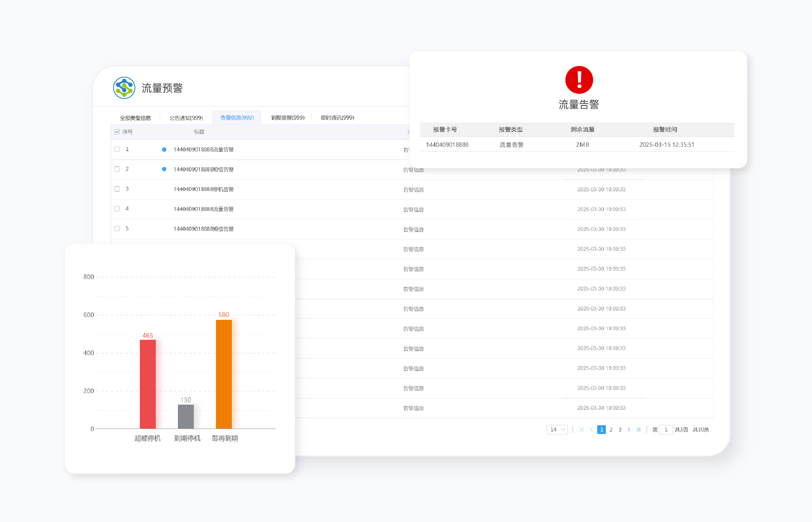Click the 流量预警 app logo icon
The image size is (812, 522).
[x=124, y=88]
